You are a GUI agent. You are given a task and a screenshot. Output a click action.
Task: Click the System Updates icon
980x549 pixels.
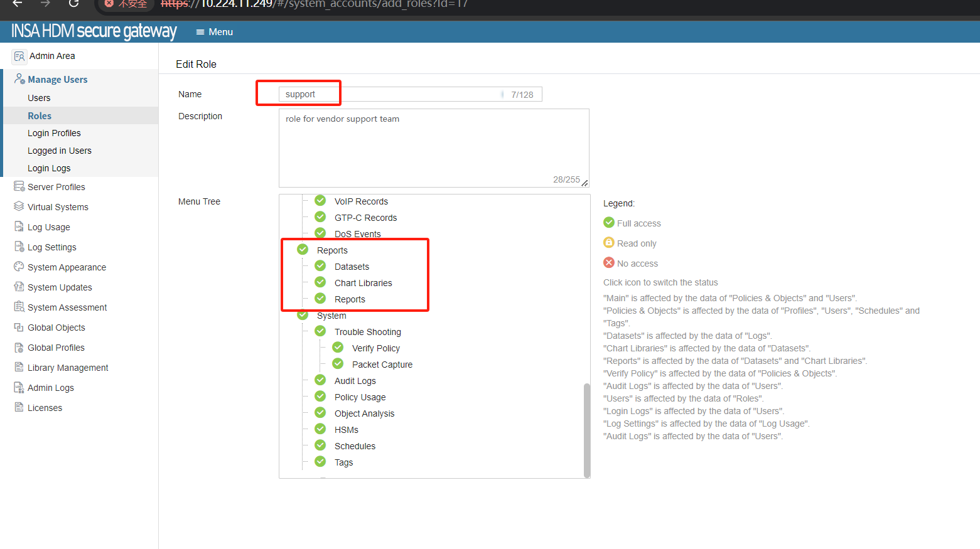tap(19, 287)
